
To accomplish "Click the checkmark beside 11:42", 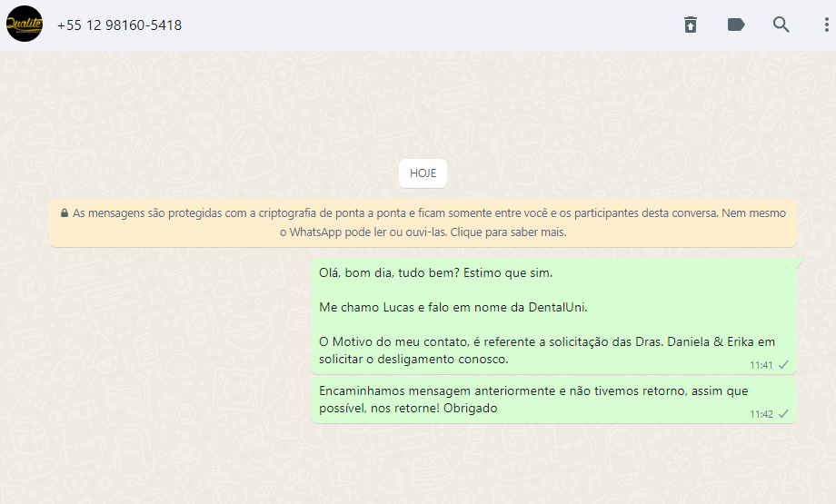I will 783,414.
